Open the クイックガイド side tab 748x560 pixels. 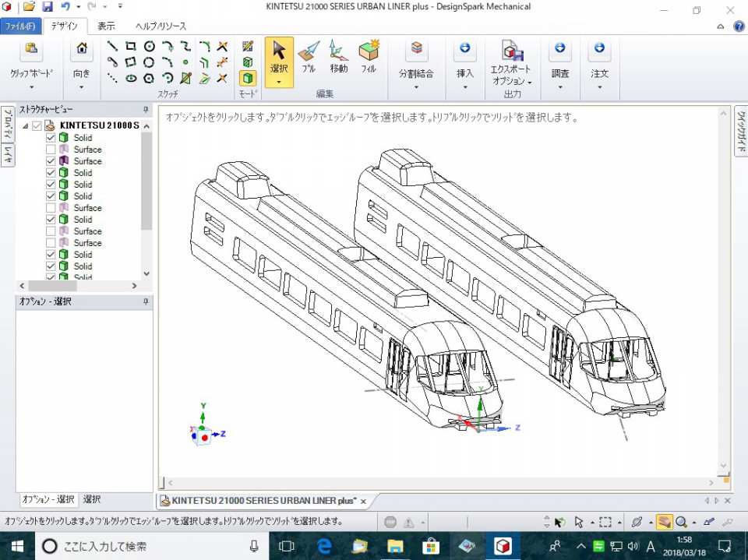point(741,131)
